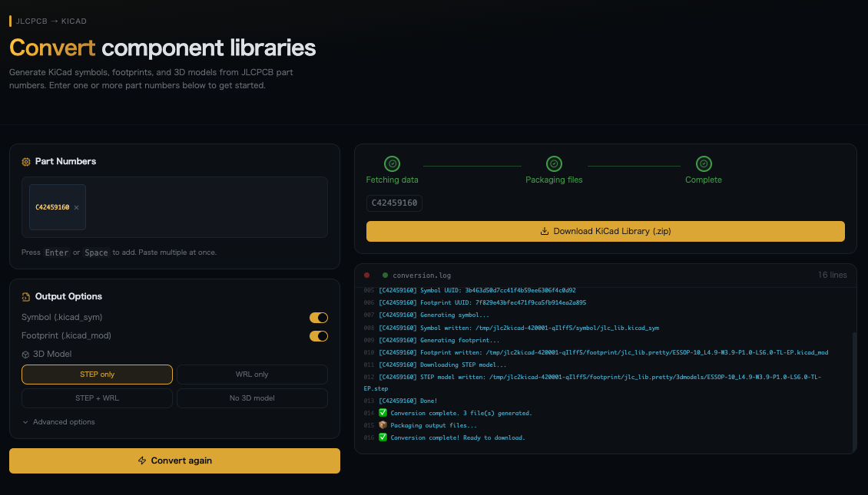Click the green check on log line 014
Viewport: 868px width, 495px height.
click(x=383, y=413)
